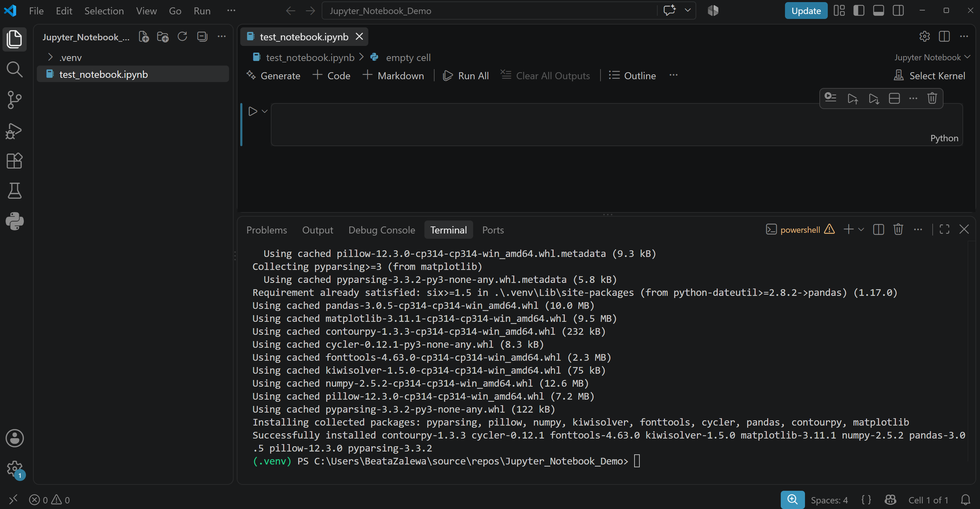980x509 pixels.
Task: Open the new terminal profile dropdown
Action: 861,229
